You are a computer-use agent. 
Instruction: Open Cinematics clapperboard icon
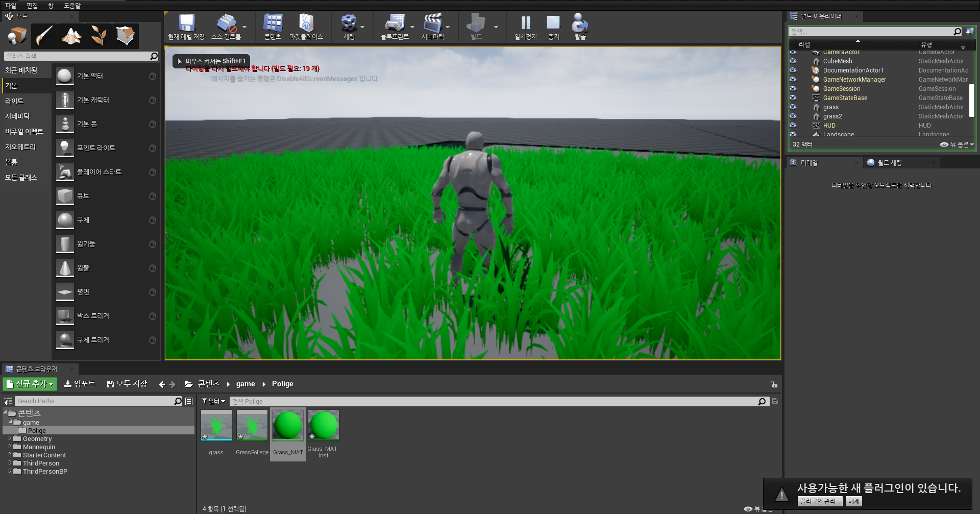432,27
